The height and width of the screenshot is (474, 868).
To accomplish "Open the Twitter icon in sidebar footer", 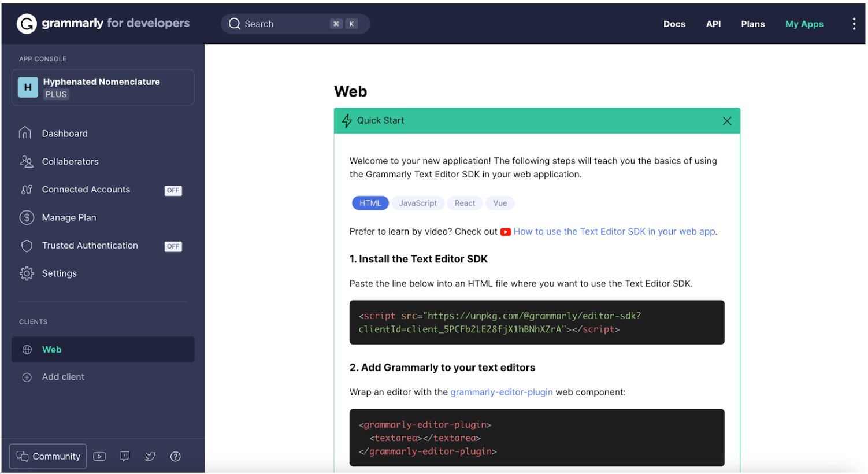I will tap(150, 457).
